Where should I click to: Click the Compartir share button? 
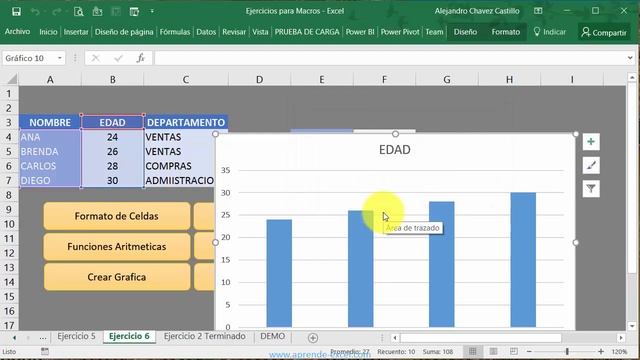point(604,32)
